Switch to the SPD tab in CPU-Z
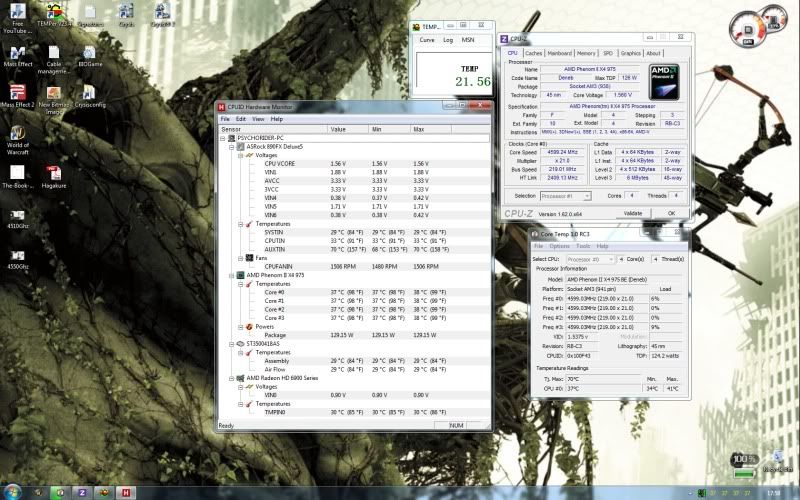Viewport: 800px width, 500px height. (608, 53)
